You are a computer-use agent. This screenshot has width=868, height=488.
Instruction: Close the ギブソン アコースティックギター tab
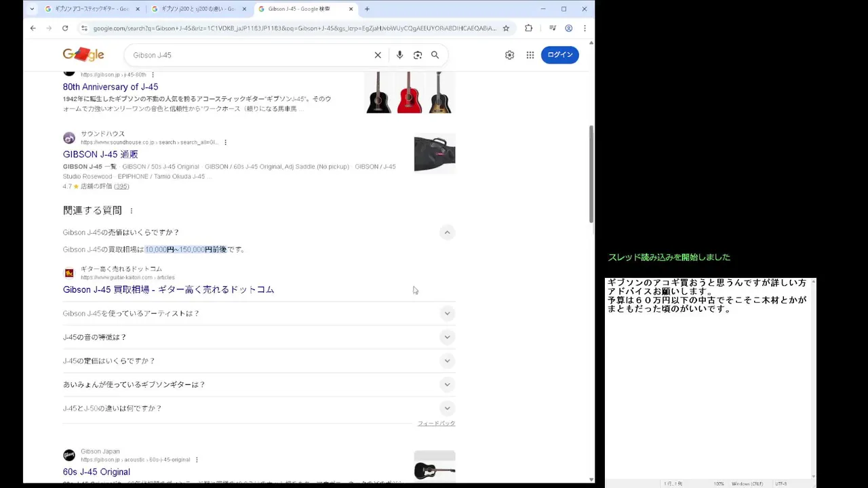click(138, 9)
